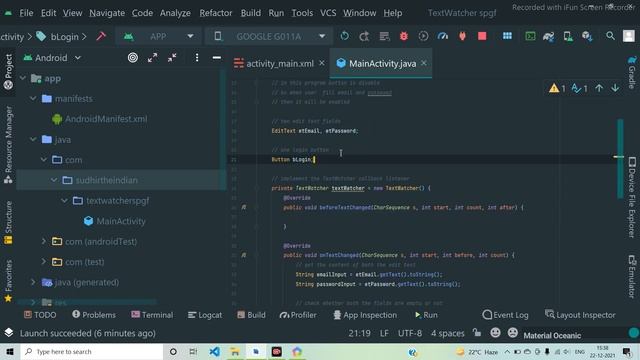Collapse the java folder

pos(33,139)
